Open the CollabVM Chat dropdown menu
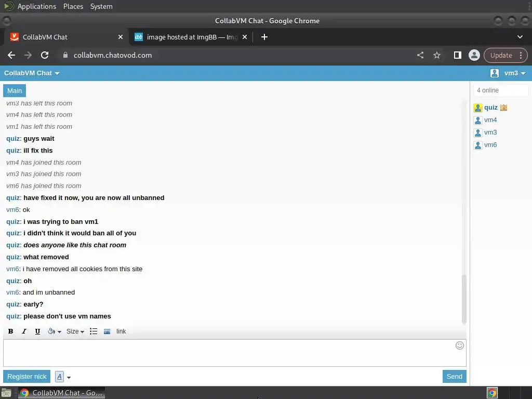The width and height of the screenshot is (532, 399). coord(32,73)
